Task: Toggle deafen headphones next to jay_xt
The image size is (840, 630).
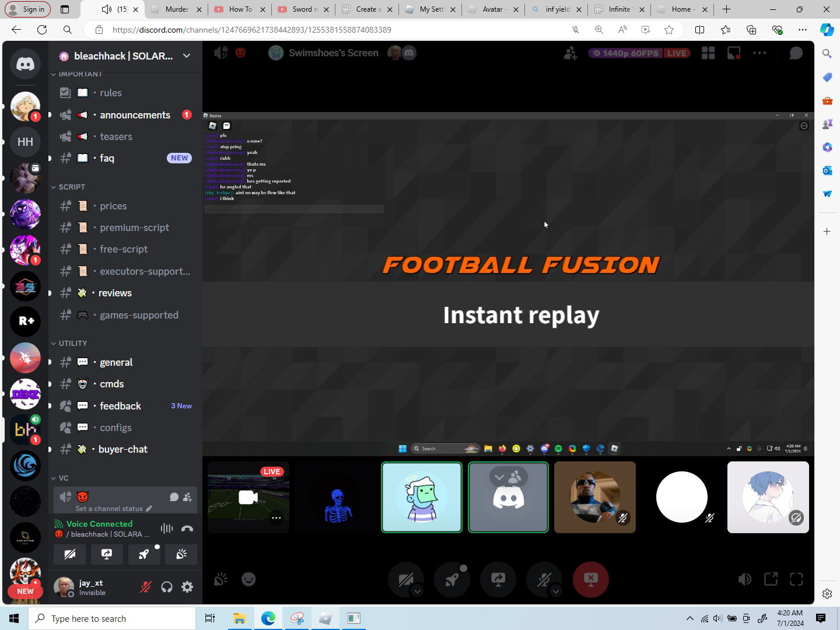Action: click(167, 587)
